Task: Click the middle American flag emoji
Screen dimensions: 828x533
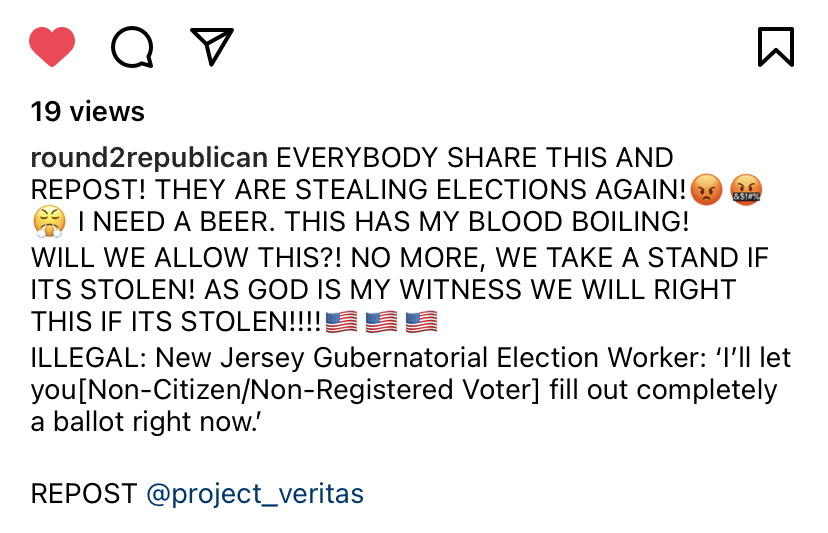Action: click(381, 322)
